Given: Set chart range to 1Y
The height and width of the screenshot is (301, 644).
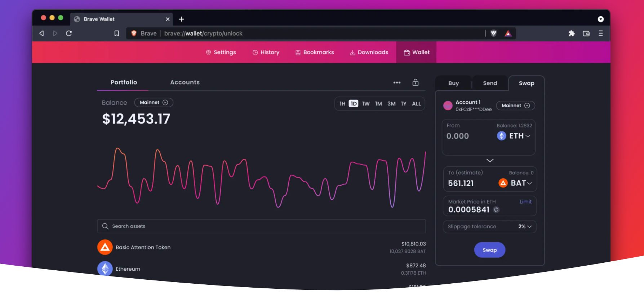Looking at the screenshot, I should 404,104.
